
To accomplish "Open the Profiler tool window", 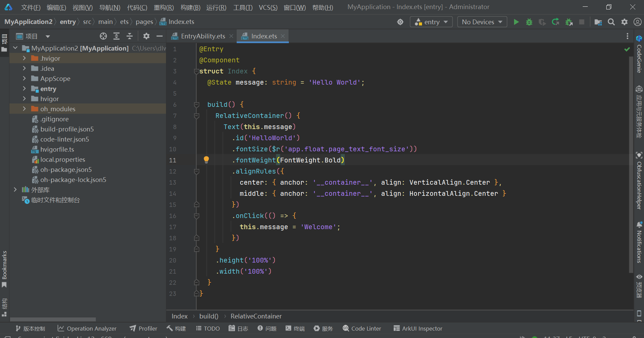I will click(x=143, y=329).
